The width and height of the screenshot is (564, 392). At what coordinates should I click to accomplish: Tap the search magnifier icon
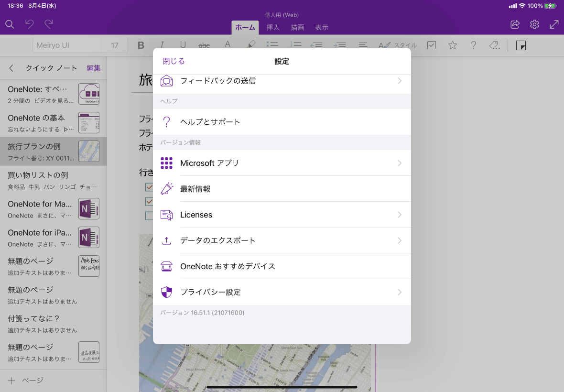[x=10, y=24]
